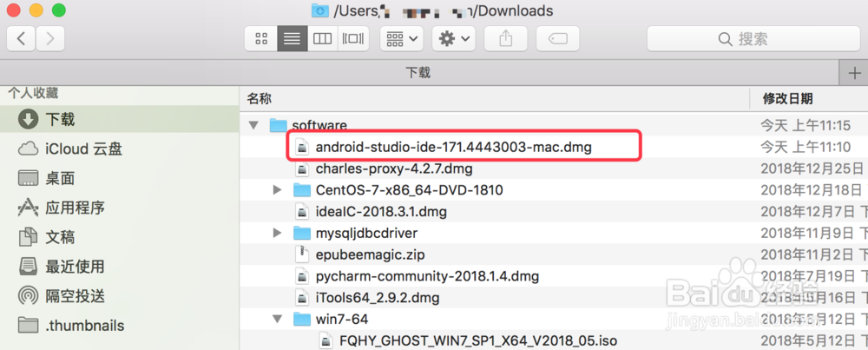Click the folder icon of mysqljdbcdriver
This screenshot has height=350, width=868.
(302, 233)
